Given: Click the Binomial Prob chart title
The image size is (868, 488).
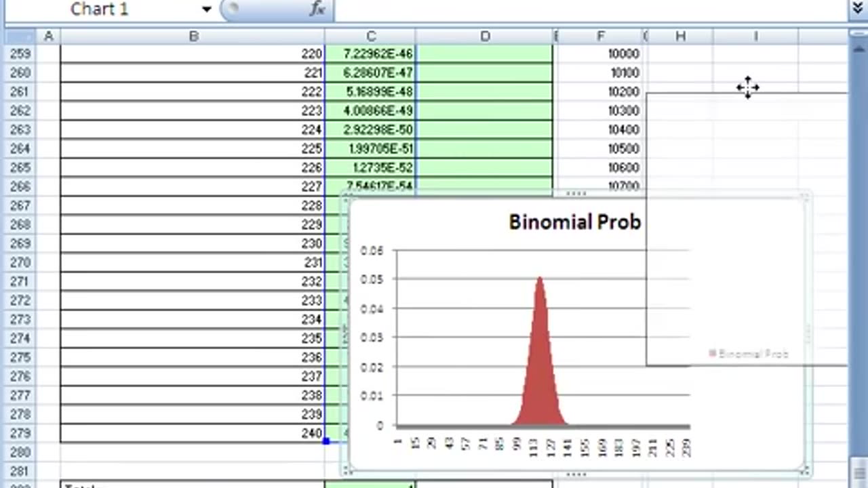Looking at the screenshot, I should point(575,222).
